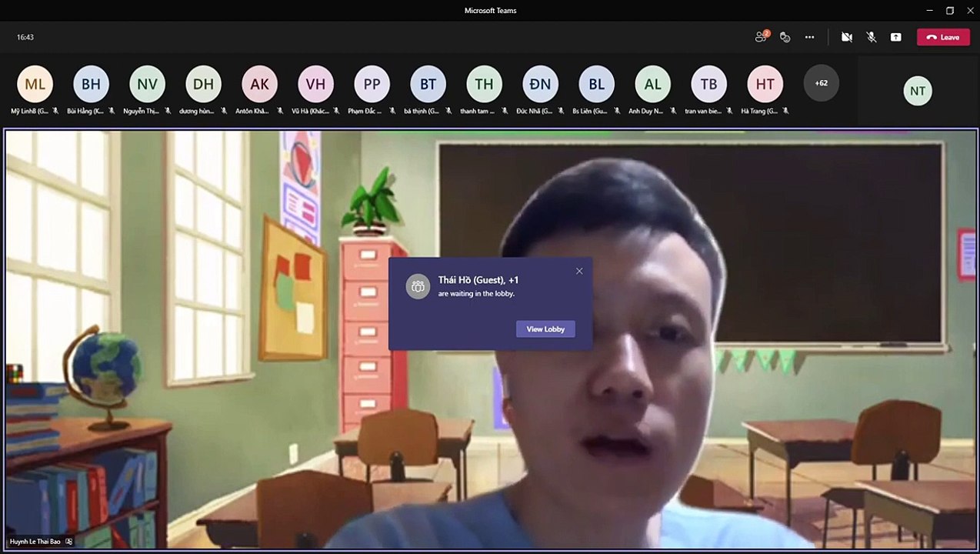The height and width of the screenshot is (554, 980).
Task: Select participant avatar ĐN
Action: click(x=540, y=85)
